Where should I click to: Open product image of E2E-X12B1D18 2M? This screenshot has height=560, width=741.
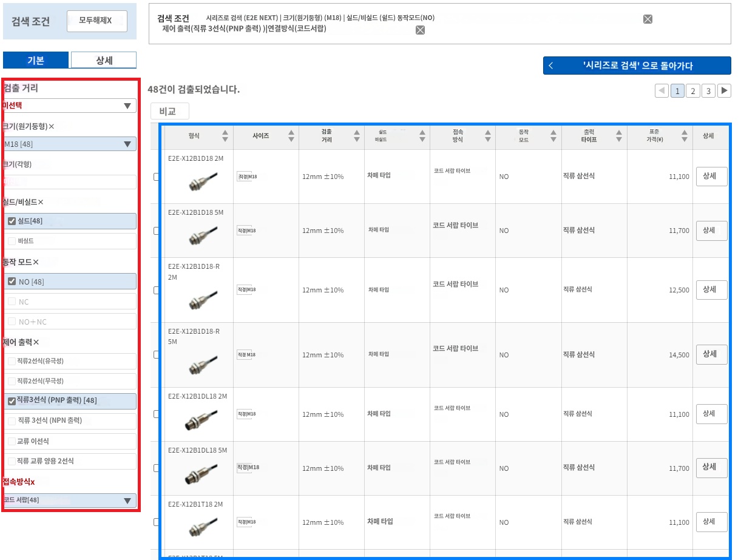click(203, 182)
